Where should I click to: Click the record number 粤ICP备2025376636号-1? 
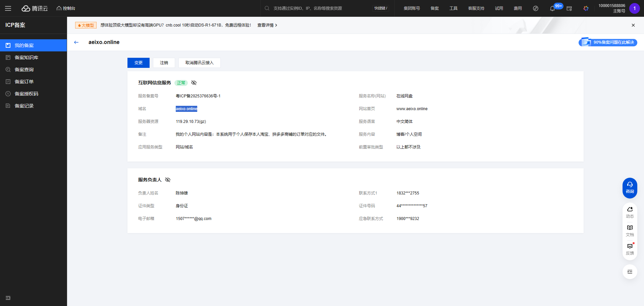(x=198, y=96)
